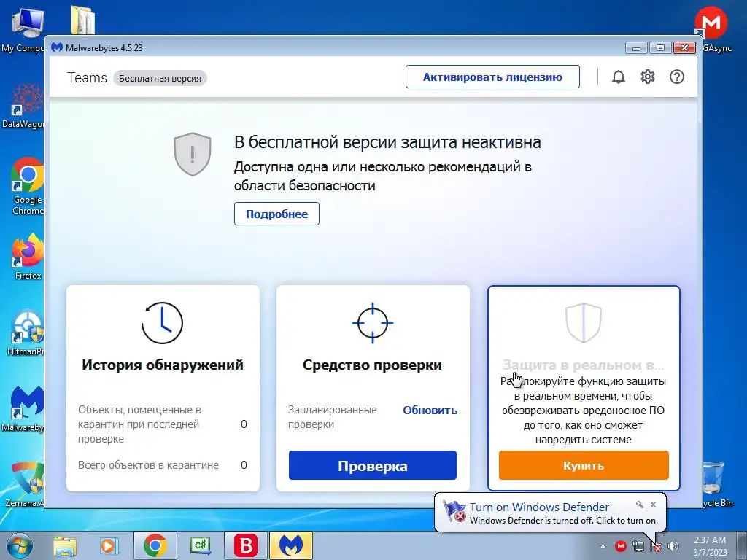
Task: Click Turn on Windows Defender notification
Action: coord(539,507)
